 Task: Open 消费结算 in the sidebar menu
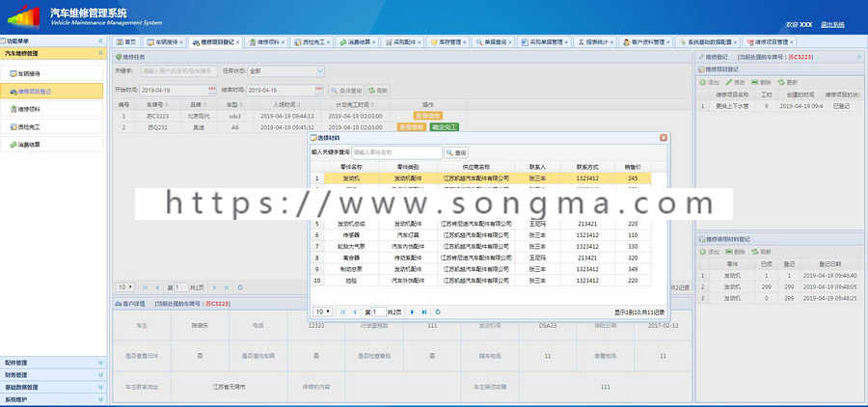click(x=51, y=145)
